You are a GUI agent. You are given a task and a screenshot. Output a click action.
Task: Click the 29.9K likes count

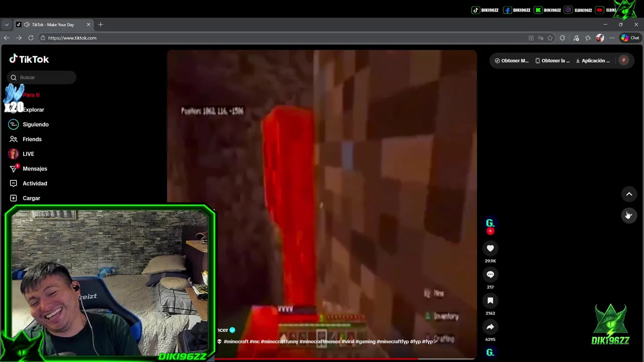[x=490, y=261]
